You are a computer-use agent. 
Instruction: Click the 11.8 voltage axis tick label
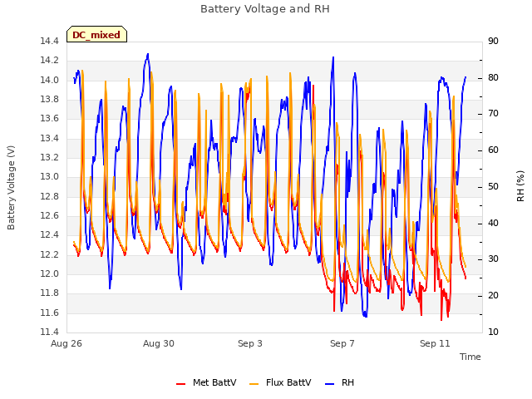49,293
